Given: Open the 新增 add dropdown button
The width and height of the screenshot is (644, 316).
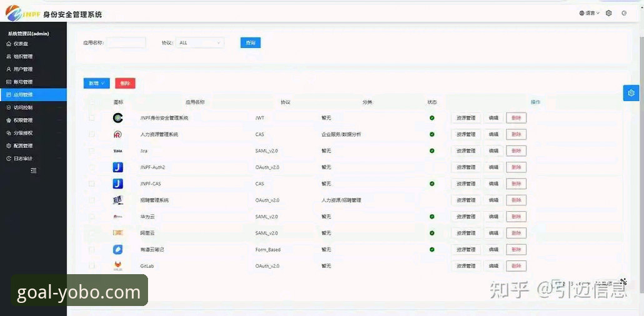Looking at the screenshot, I should pos(97,83).
